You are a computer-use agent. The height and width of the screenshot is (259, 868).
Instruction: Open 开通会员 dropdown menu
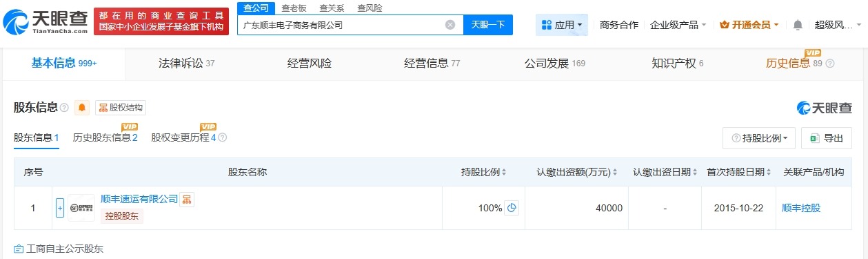click(749, 25)
